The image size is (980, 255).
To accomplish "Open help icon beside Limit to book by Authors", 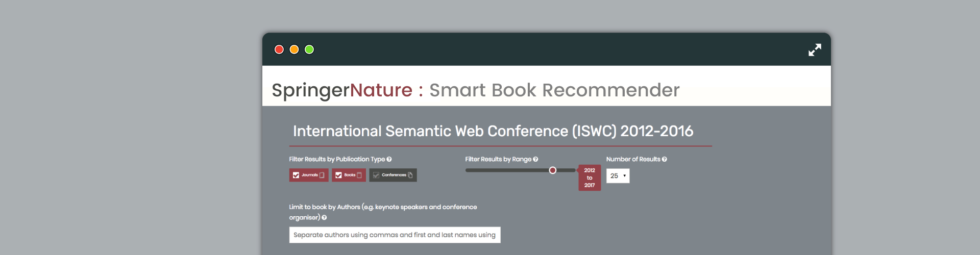I will click(324, 217).
